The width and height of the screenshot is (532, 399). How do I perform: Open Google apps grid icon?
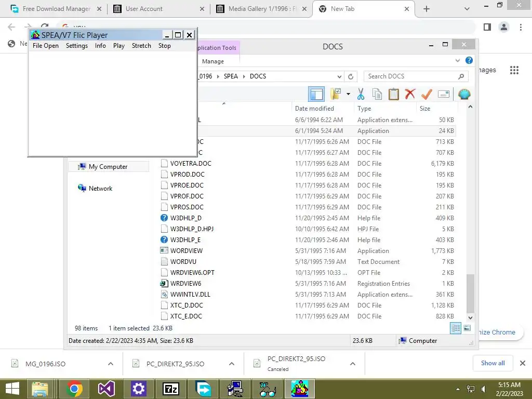[514, 70]
